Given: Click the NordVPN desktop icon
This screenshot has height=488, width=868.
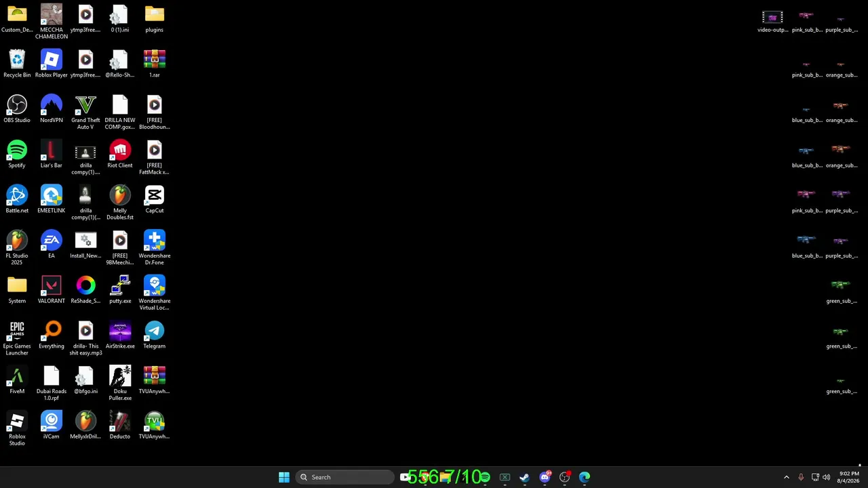Looking at the screenshot, I should (x=52, y=109).
